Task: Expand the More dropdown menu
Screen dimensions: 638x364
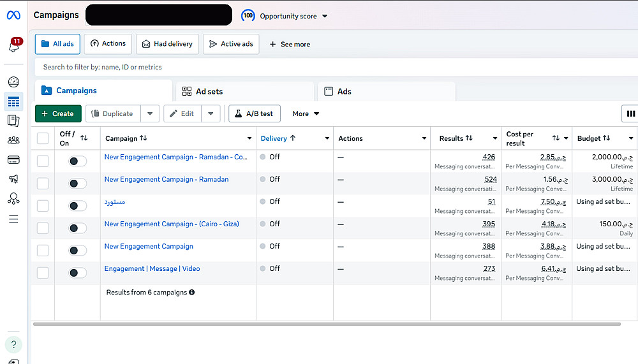Action: pos(306,113)
